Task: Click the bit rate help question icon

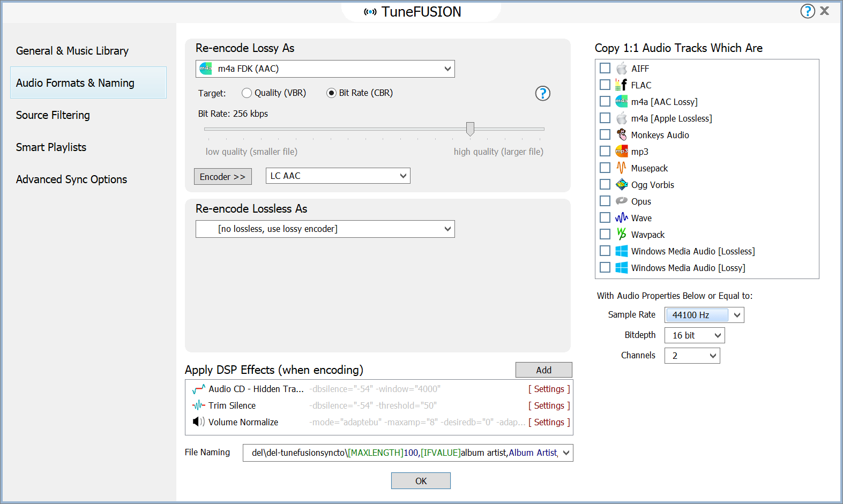Action: pyautogui.click(x=542, y=94)
